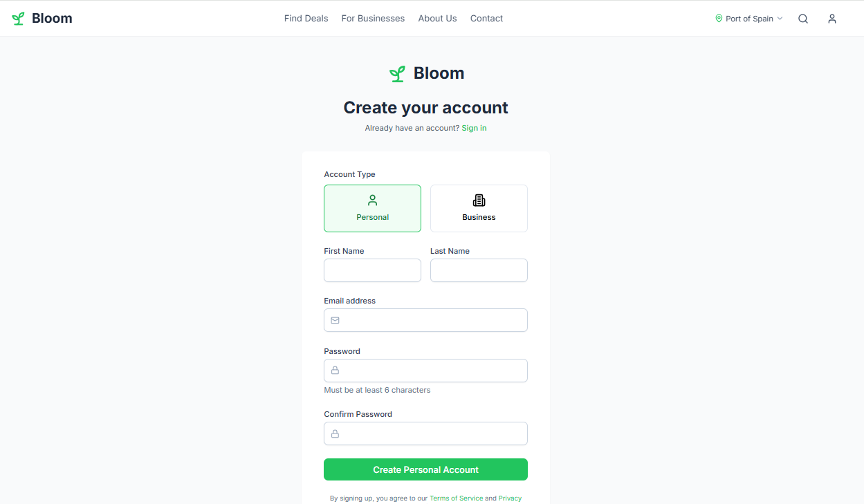
Task: Open the About Us page
Action: [x=437, y=19]
